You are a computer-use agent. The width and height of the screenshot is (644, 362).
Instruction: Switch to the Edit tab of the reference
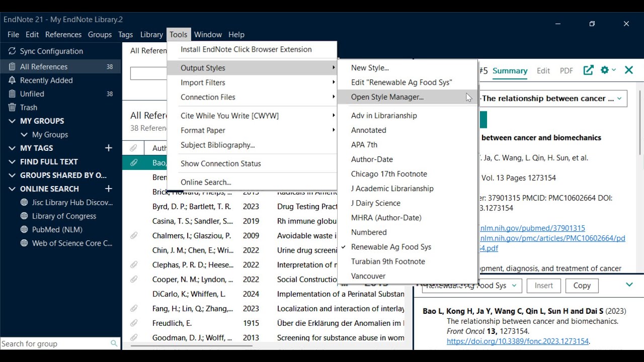coord(543,71)
